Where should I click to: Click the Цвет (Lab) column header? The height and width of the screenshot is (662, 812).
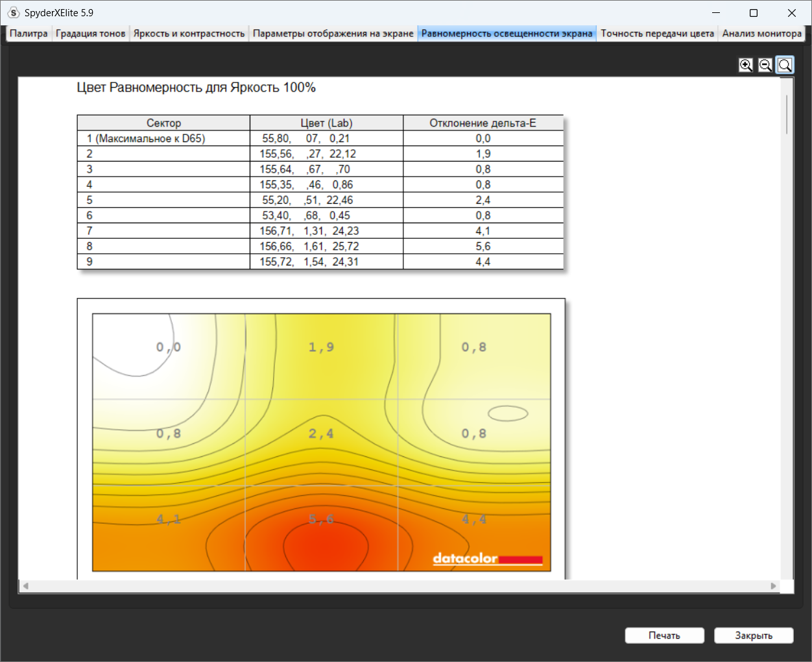pyautogui.click(x=326, y=123)
